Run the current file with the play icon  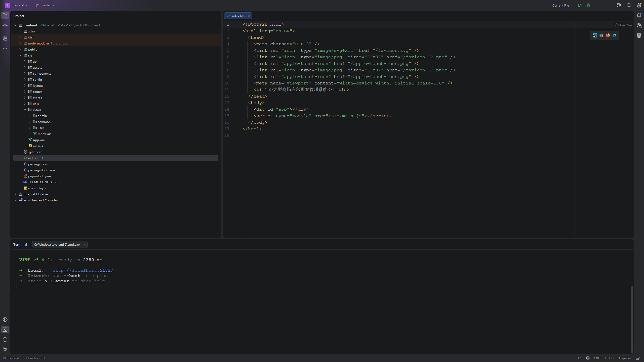coord(580,5)
